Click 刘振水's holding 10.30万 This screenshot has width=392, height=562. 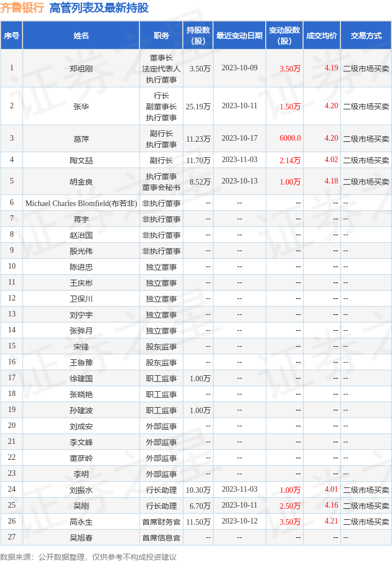(198, 490)
